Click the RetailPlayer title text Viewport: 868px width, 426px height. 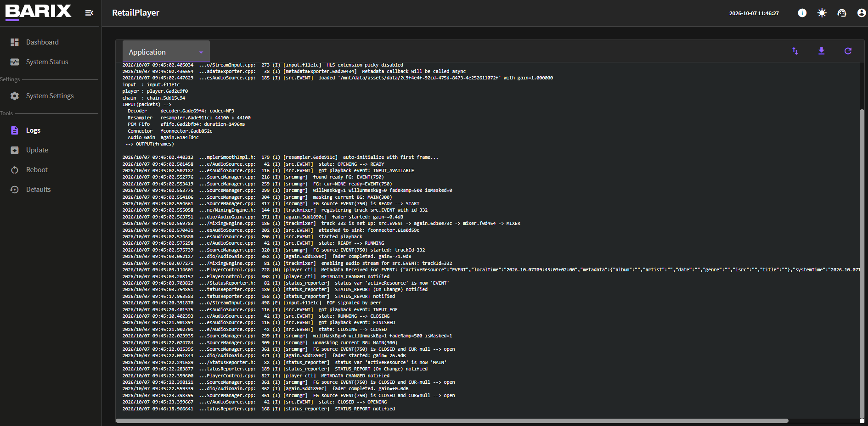[x=135, y=13]
